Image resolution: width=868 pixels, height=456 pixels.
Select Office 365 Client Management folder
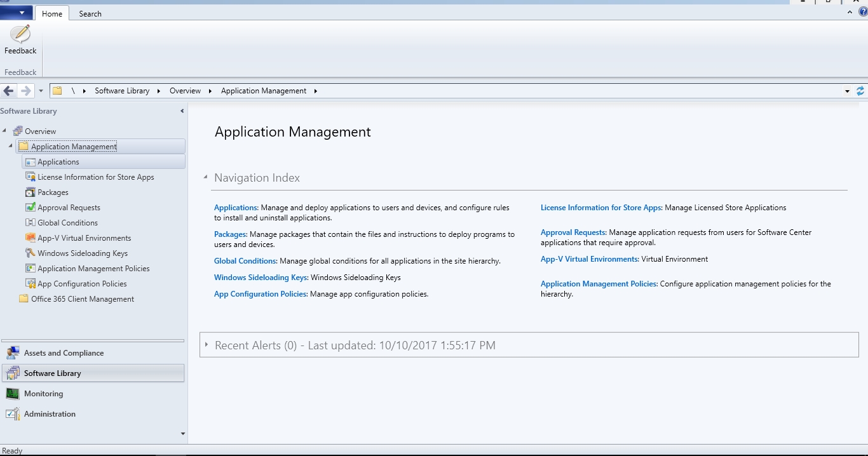[x=82, y=299]
